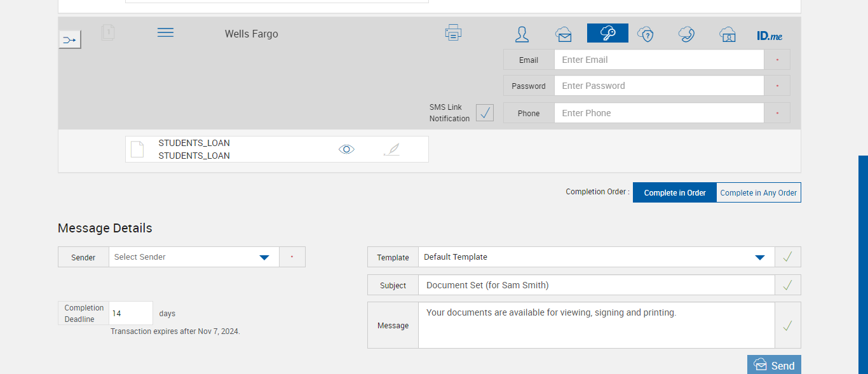Expand the Default Template dropdown
868x374 pixels.
[596, 257]
